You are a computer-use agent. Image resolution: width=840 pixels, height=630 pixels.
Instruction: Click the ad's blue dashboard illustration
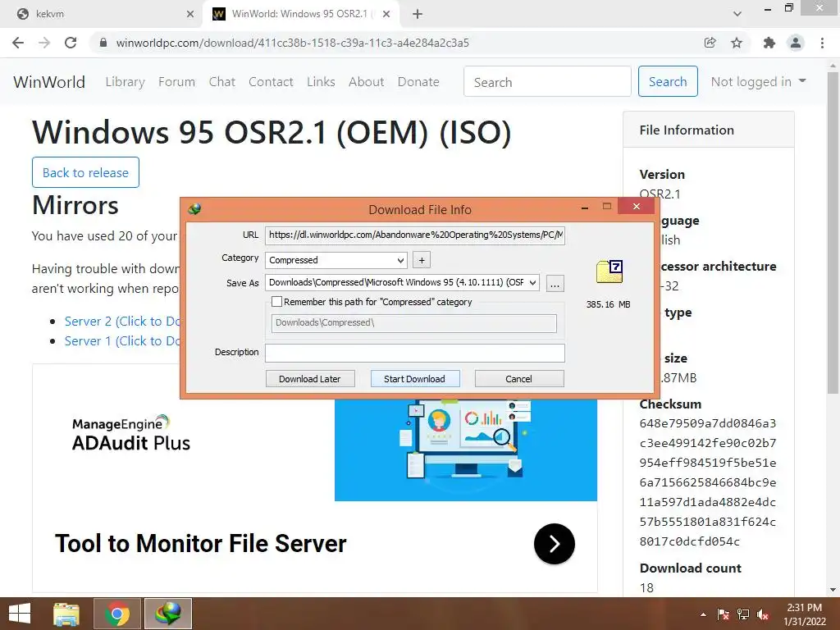[x=466, y=450]
